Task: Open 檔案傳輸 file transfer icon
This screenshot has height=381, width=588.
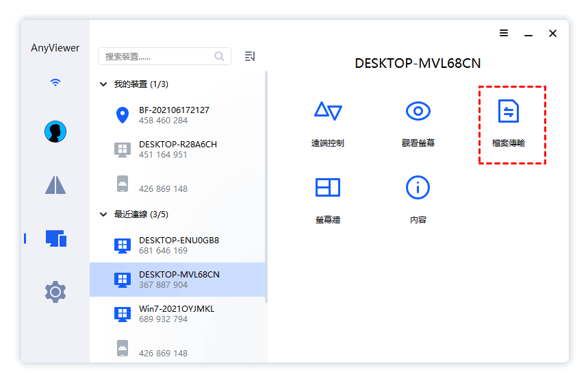Action: click(508, 111)
